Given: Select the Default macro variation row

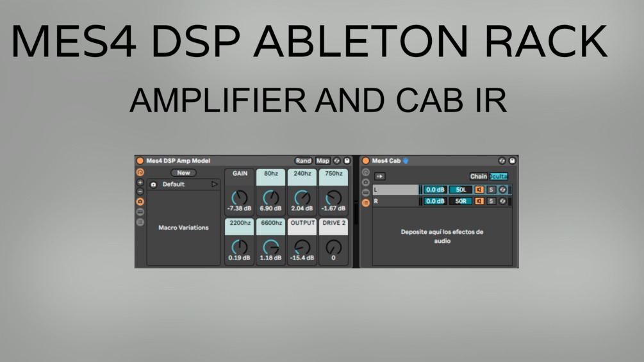Looking at the screenshot, I should 183,185.
